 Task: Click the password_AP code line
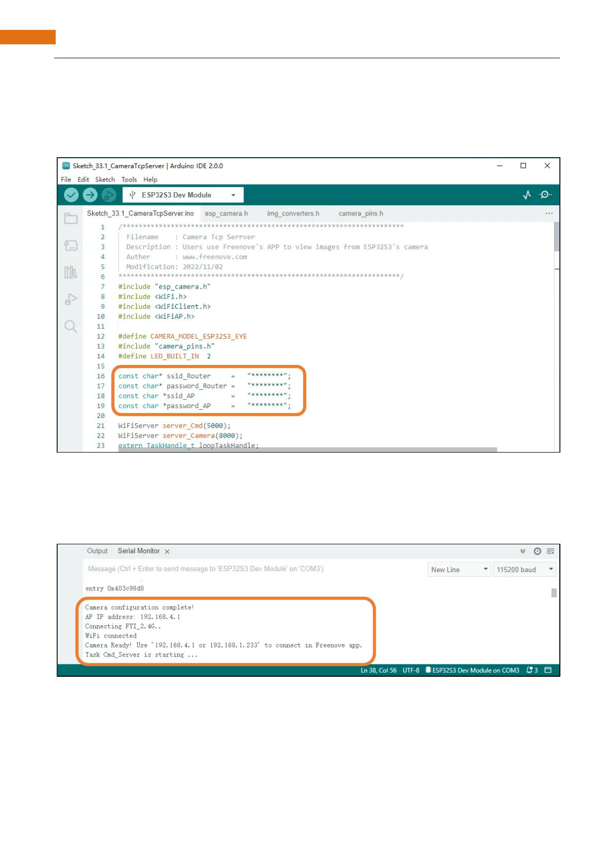point(205,406)
